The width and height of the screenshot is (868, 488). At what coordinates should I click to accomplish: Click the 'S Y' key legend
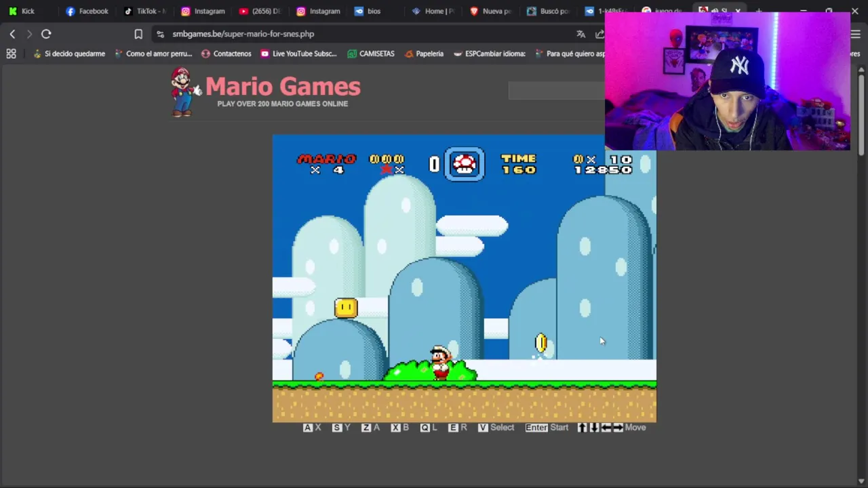tap(341, 428)
